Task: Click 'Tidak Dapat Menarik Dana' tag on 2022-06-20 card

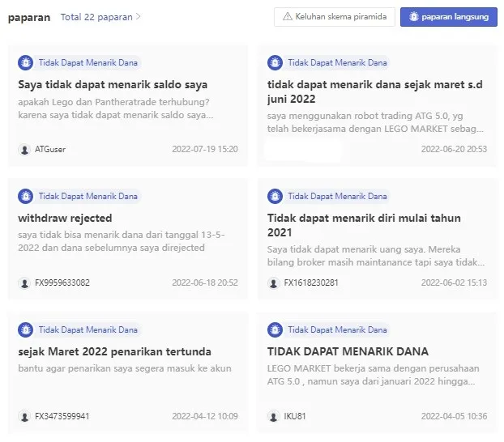Action: (338, 62)
